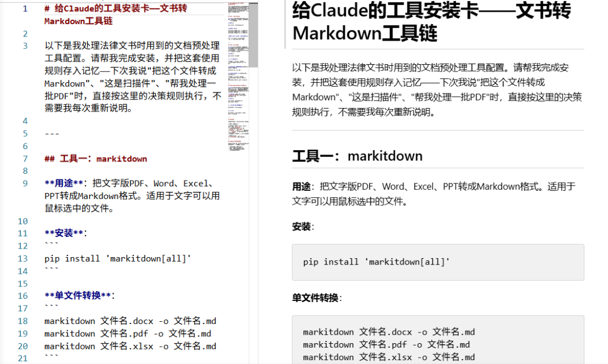Click line number 21 in the editor gutter
Image resolution: width=608 pixels, height=364 pixels.
coord(23,358)
